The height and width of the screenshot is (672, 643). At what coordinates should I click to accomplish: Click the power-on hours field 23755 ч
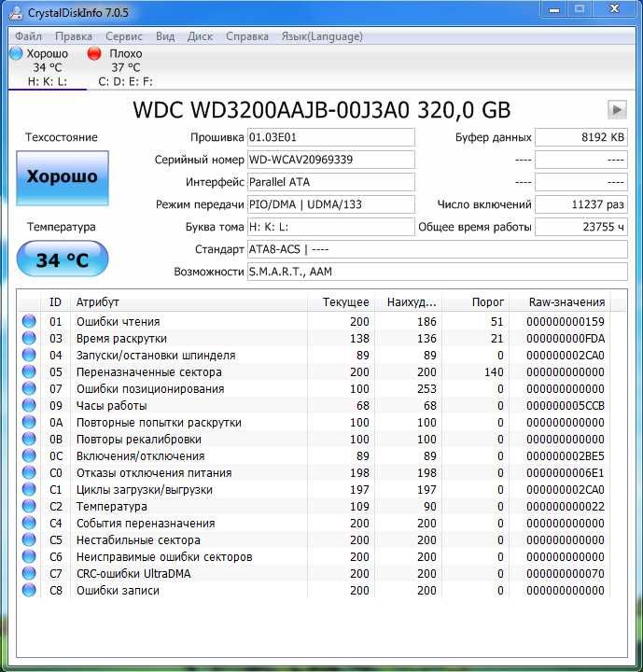(x=581, y=227)
